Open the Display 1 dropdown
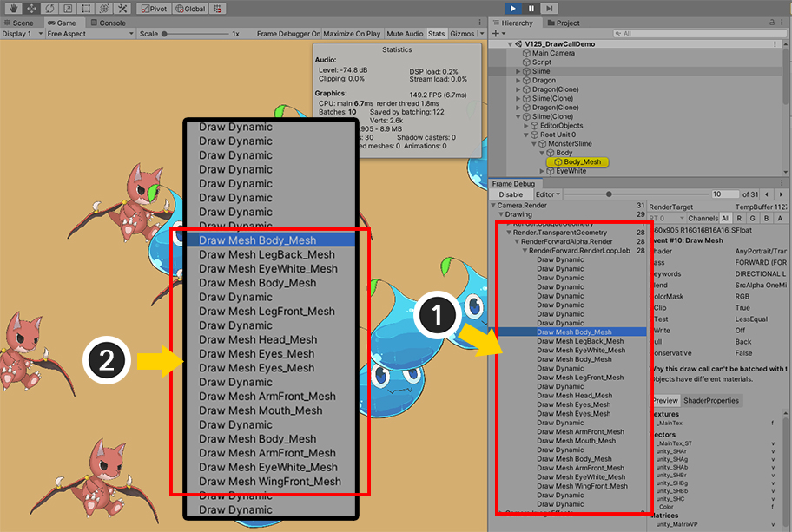Viewport: 792px width, 532px height. (23, 34)
